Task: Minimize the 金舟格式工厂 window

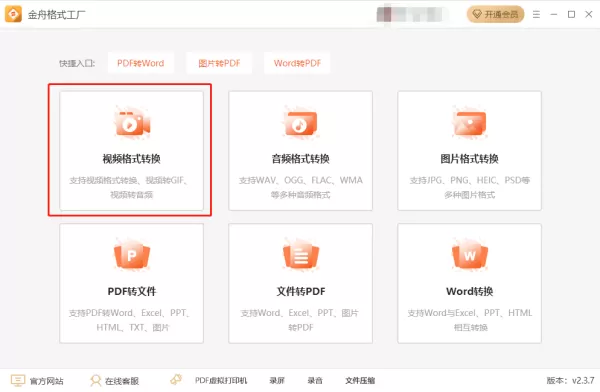Action: tap(554, 15)
